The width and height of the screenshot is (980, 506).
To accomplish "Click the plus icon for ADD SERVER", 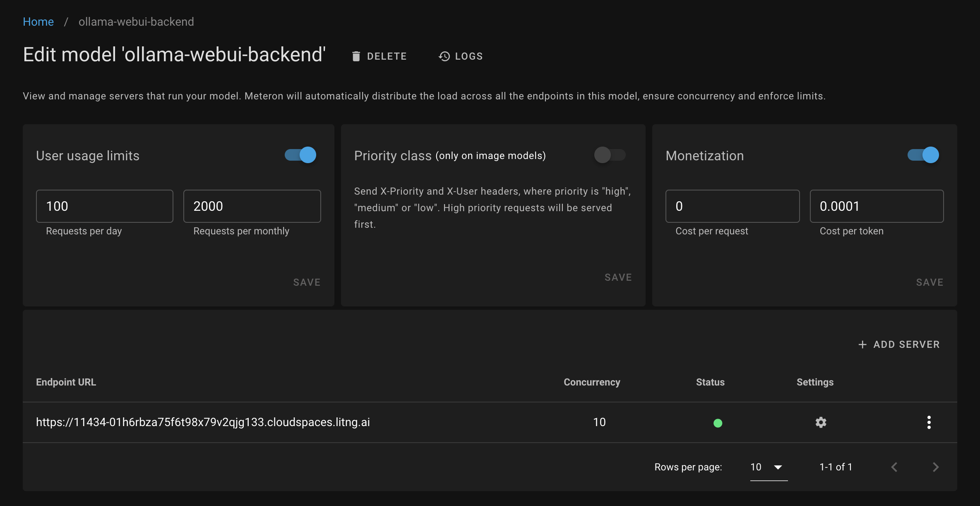I will [x=862, y=345].
